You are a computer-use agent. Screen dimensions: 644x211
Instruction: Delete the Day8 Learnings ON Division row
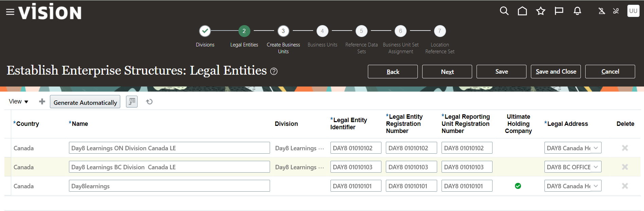tap(625, 148)
